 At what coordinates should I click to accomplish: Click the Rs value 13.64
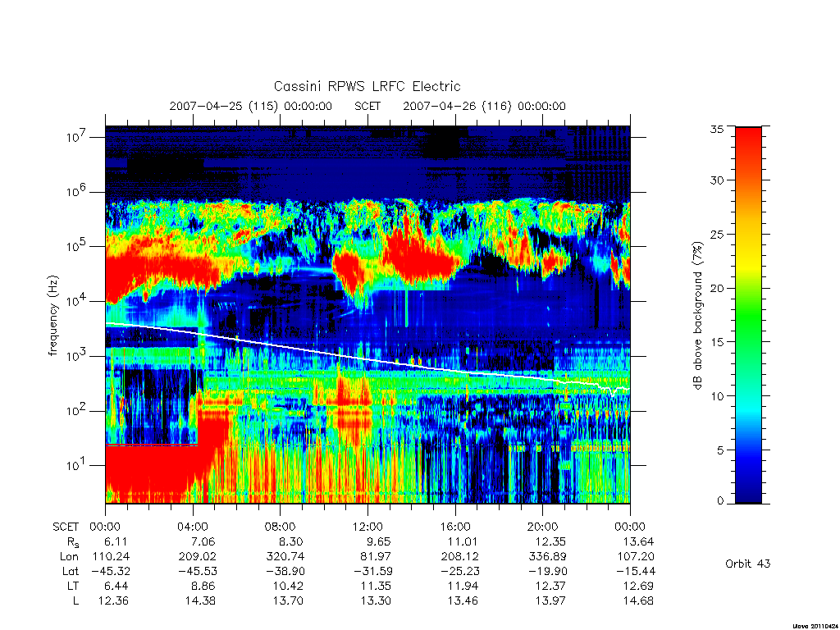click(638, 541)
